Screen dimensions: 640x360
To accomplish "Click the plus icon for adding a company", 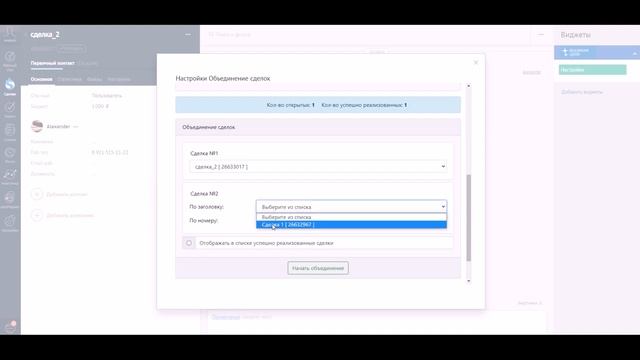I will pyautogui.click(x=36, y=215).
